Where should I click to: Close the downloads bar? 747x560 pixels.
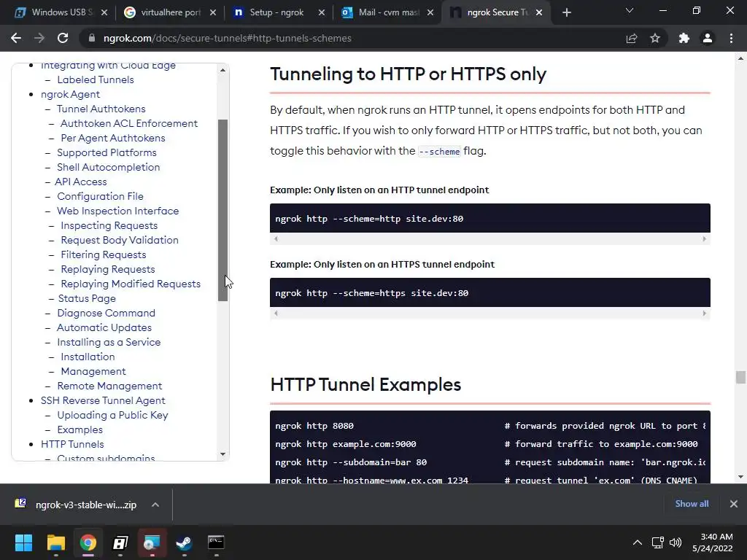point(734,504)
